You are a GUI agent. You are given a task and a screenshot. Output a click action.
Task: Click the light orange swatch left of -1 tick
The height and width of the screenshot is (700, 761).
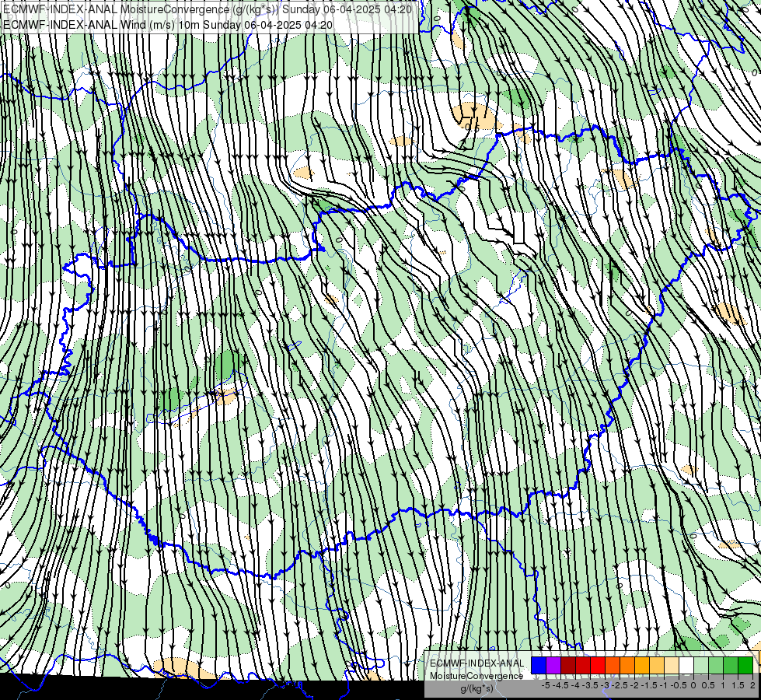[x=657, y=665]
